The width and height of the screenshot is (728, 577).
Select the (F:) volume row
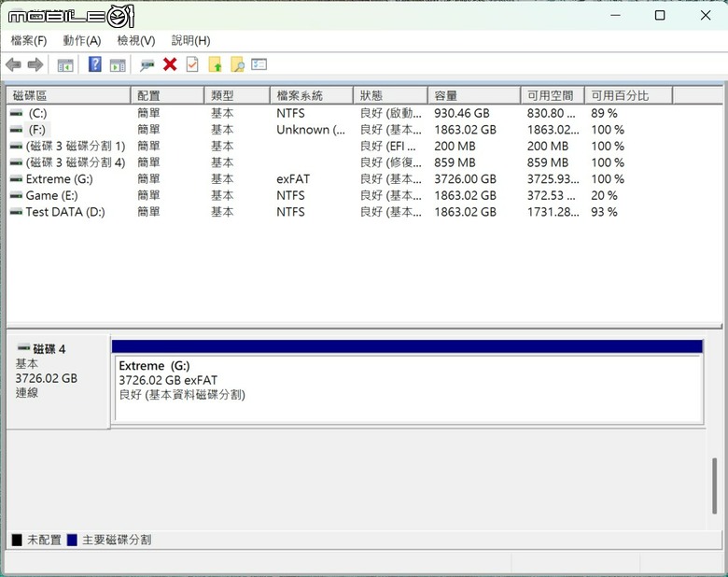click(x=364, y=130)
